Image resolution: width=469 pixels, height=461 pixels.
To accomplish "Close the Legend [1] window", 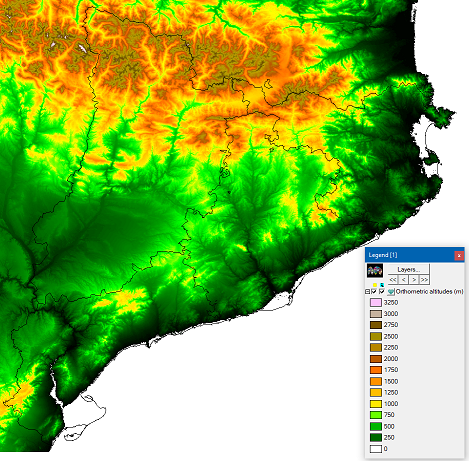I will 459,255.
